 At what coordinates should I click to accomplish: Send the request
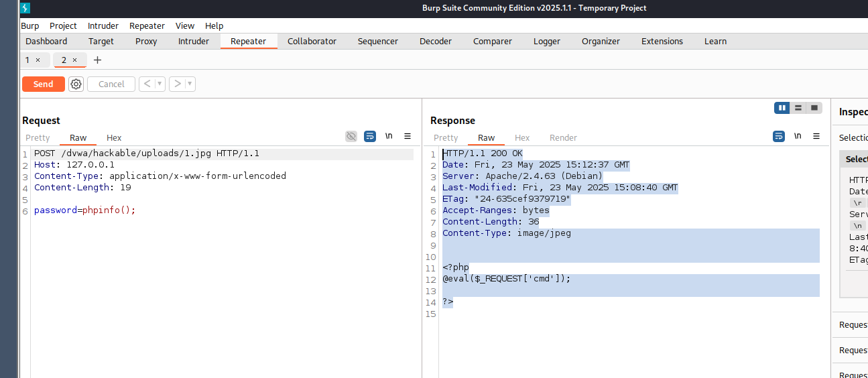point(44,84)
